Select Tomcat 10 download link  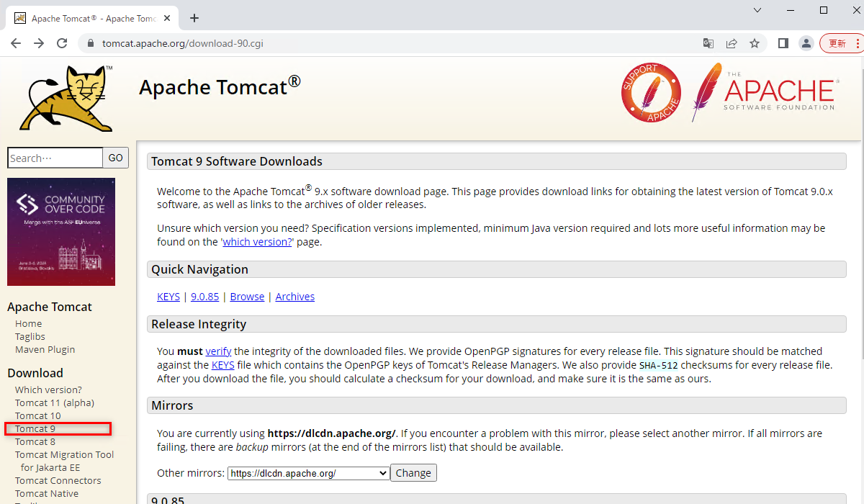pos(38,415)
